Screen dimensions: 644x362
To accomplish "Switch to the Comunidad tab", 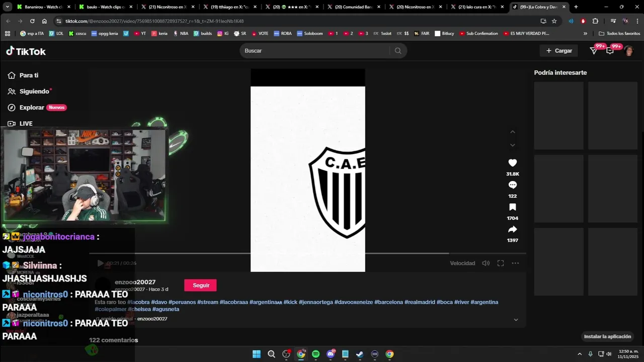I will click(353, 7).
